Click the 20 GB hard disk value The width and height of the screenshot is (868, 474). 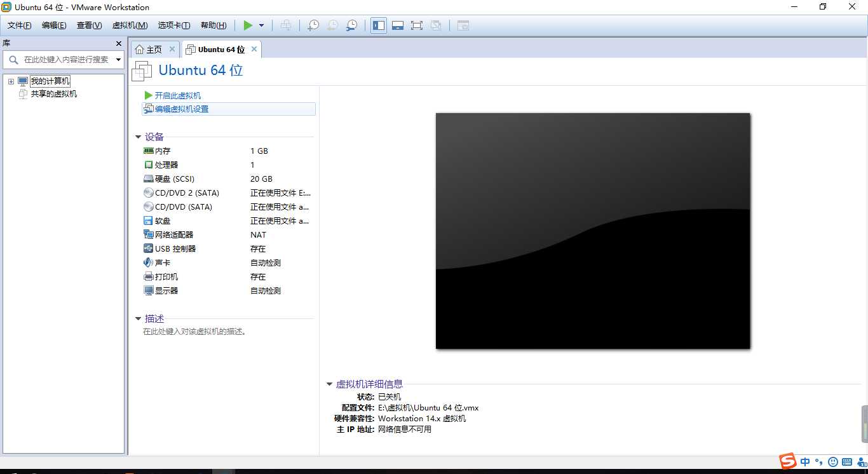point(261,179)
